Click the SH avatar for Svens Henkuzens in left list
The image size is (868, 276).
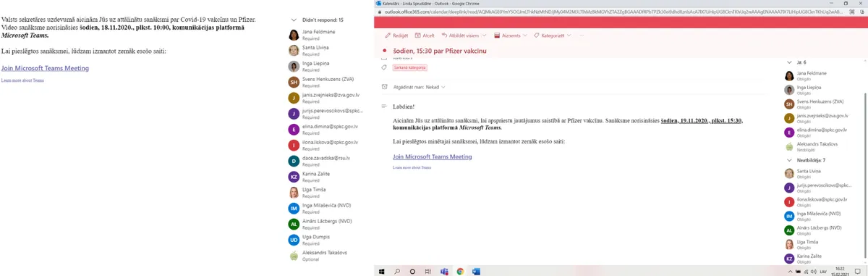click(294, 83)
